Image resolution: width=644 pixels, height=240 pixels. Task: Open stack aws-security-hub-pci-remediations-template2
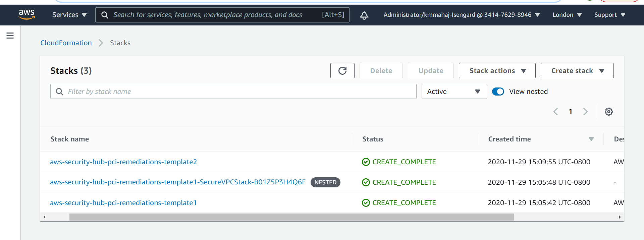point(123,162)
